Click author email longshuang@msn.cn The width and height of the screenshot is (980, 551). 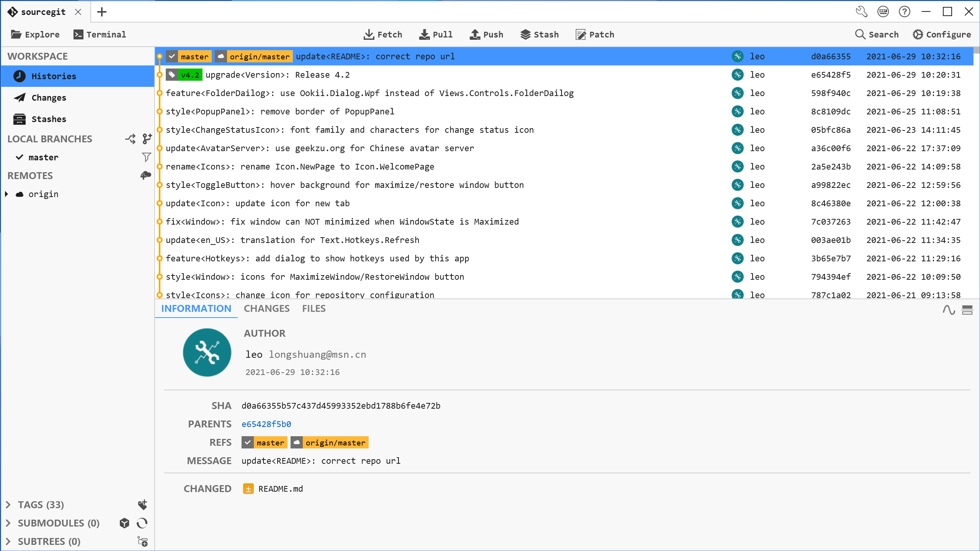click(x=317, y=355)
